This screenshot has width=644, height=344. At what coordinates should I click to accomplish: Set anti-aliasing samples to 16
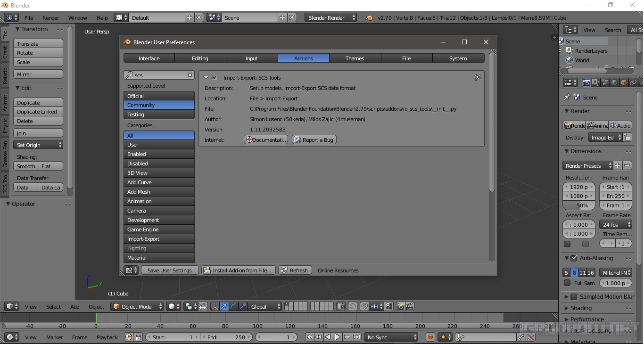tap(592, 272)
